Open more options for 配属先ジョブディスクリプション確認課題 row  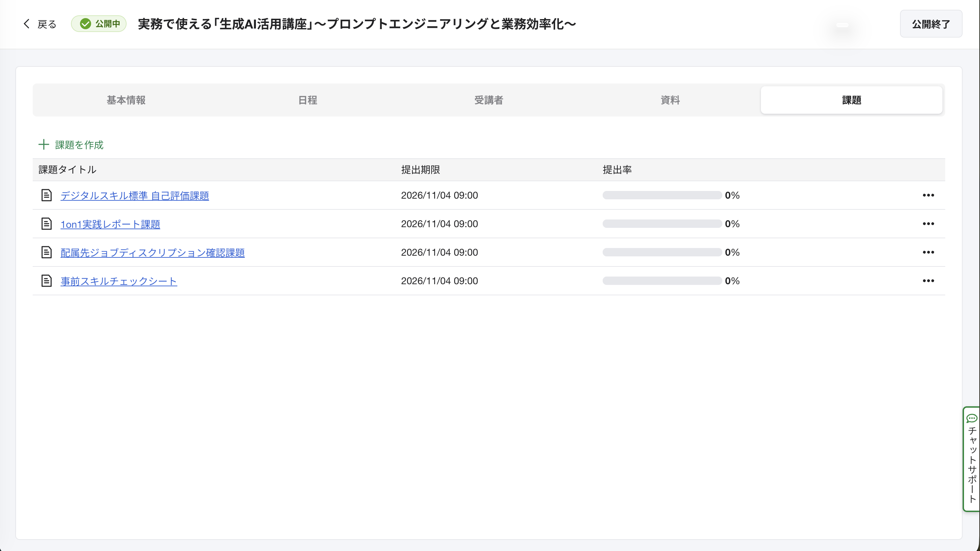click(x=928, y=252)
